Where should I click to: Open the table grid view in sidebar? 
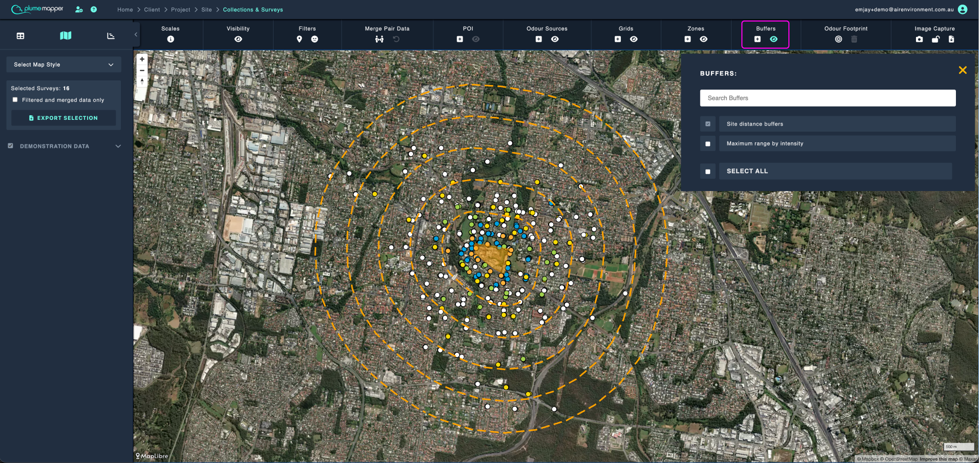[x=20, y=36]
